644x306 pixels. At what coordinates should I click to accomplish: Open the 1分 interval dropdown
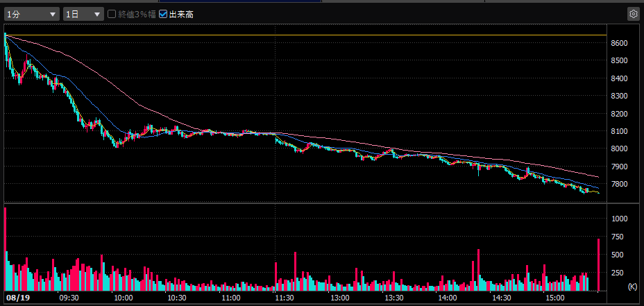[x=32, y=15]
